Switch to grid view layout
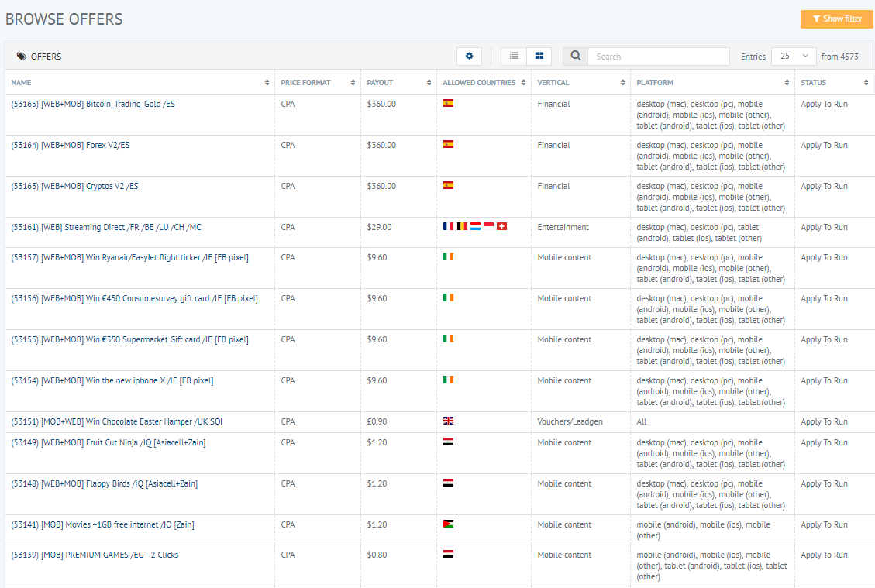Image resolution: width=875 pixels, height=588 pixels. (x=539, y=57)
